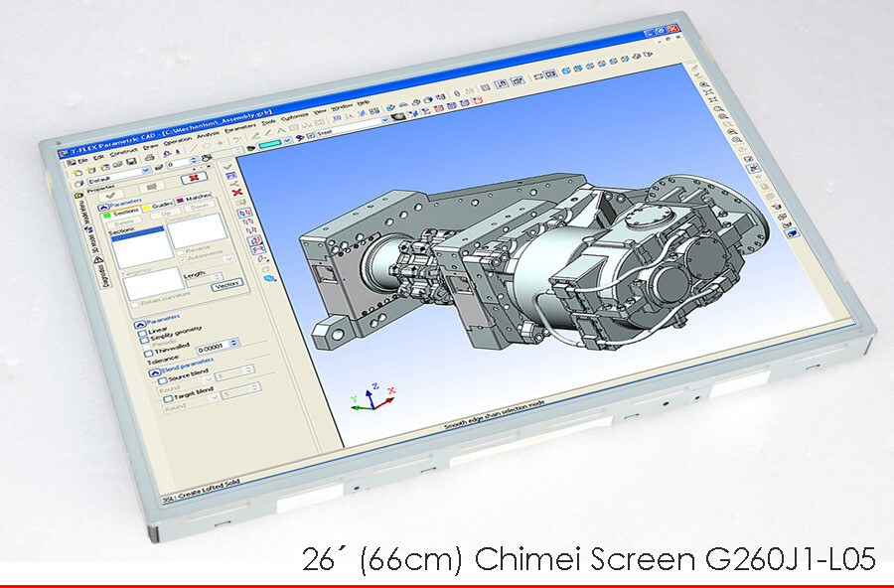This screenshot has height=588, width=894.
Task: Collapse the Parameters section above Linear
Action: [x=140, y=325]
